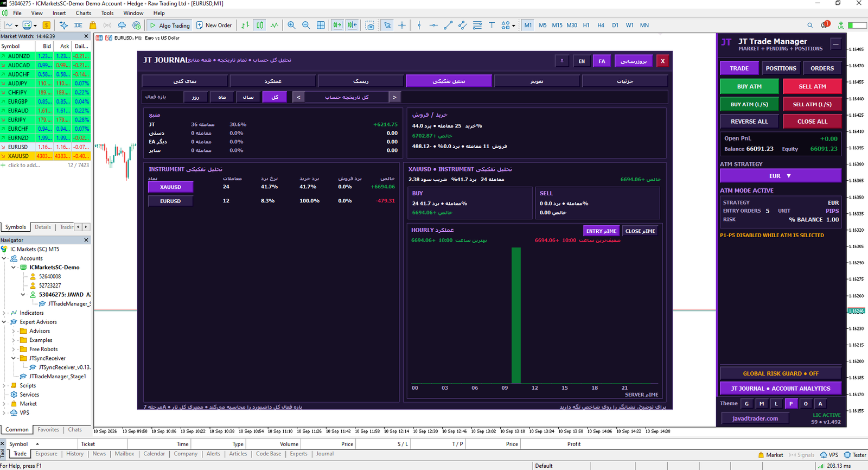
Task: Close the JT Journal panel with X
Action: [x=662, y=61]
